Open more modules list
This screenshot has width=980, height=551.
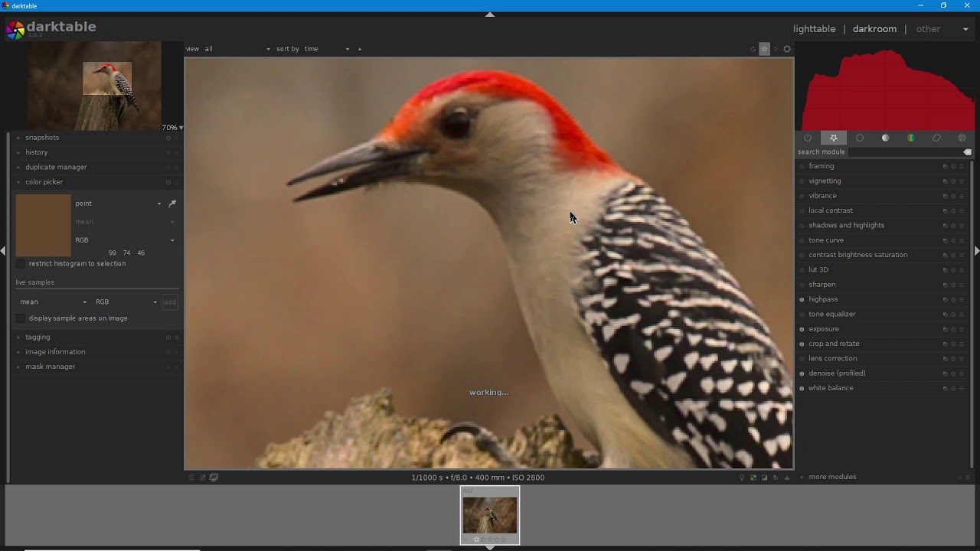832,478
